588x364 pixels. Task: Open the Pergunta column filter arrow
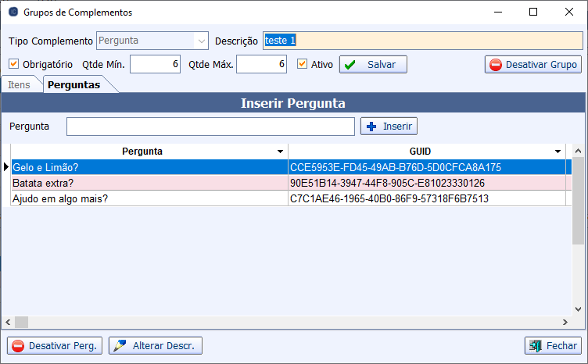[280, 152]
